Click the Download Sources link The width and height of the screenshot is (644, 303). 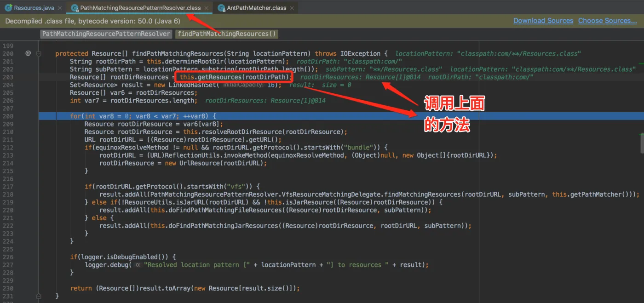pyautogui.click(x=543, y=21)
